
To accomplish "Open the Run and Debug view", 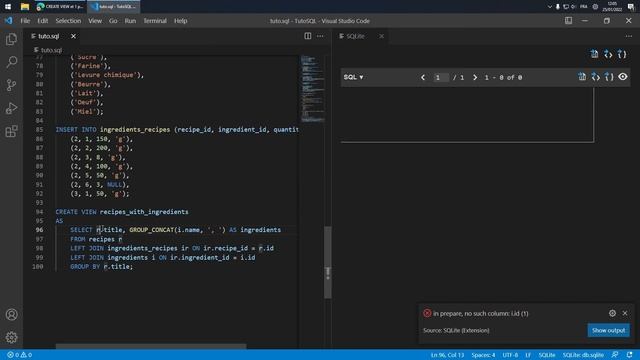I will point(11,108).
